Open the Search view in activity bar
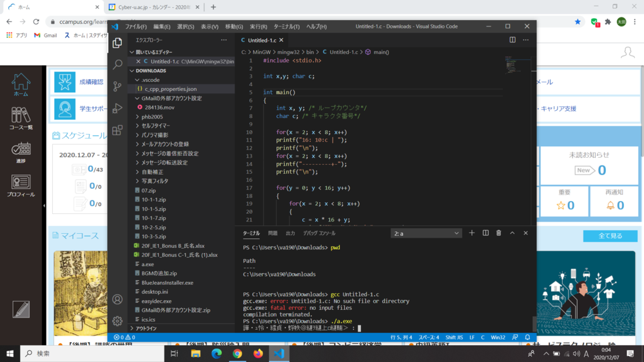The image size is (644, 362). tap(117, 64)
